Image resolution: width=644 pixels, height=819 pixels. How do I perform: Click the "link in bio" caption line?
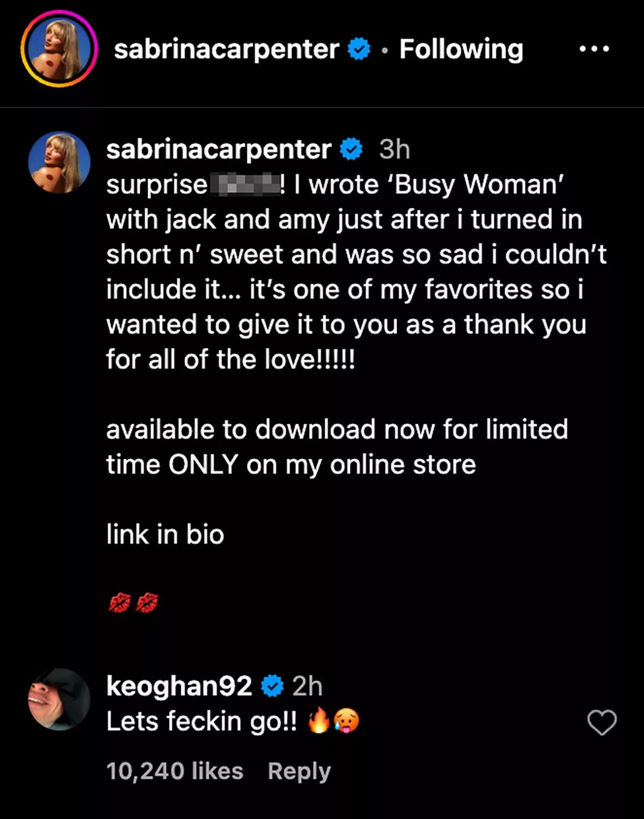pos(165,535)
